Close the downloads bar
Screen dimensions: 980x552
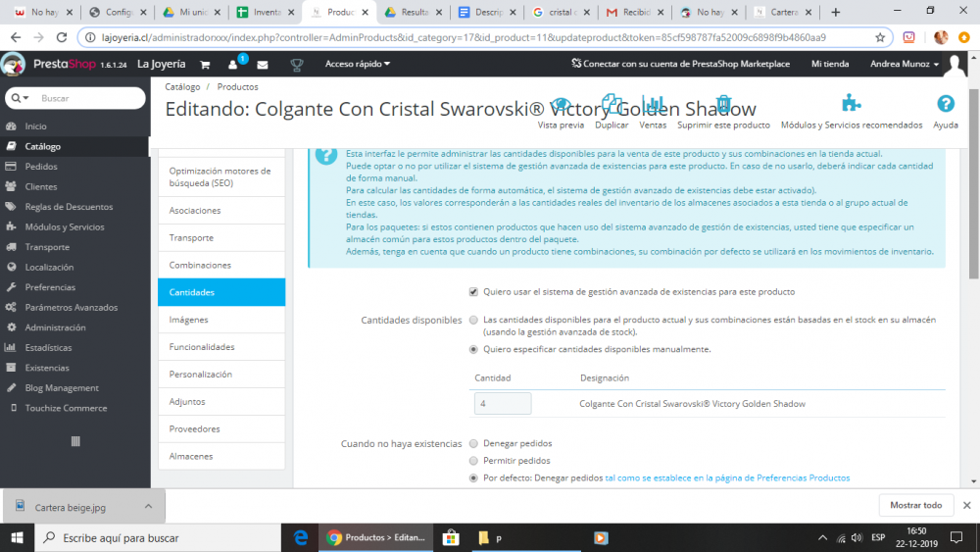coord(967,505)
